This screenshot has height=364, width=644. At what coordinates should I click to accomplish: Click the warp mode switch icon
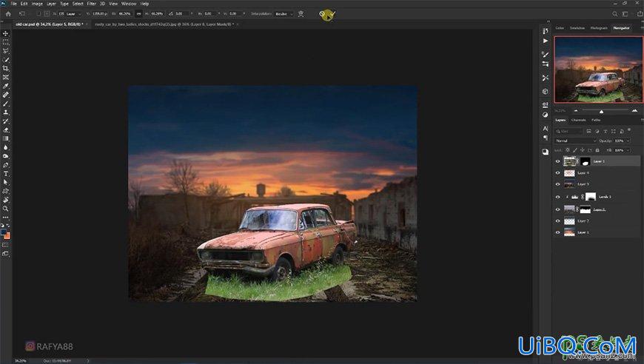pyautogui.click(x=301, y=14)
